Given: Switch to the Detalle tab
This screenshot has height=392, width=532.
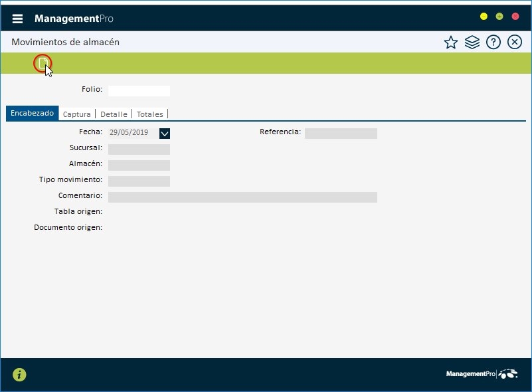Looking at the screenshot, I should click(x=114, y=114).
